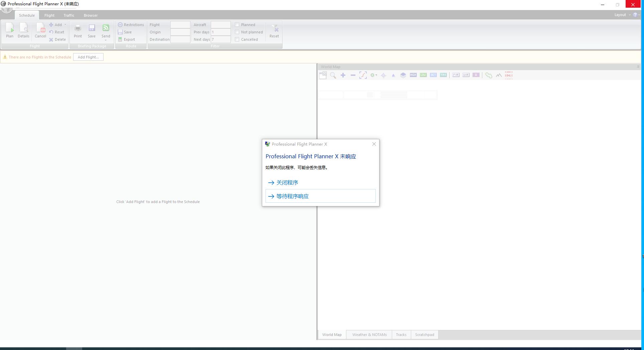The width and height of the screenshot is (644, 350).
Task: Open route Restrictions
Action: coord(131,25)
